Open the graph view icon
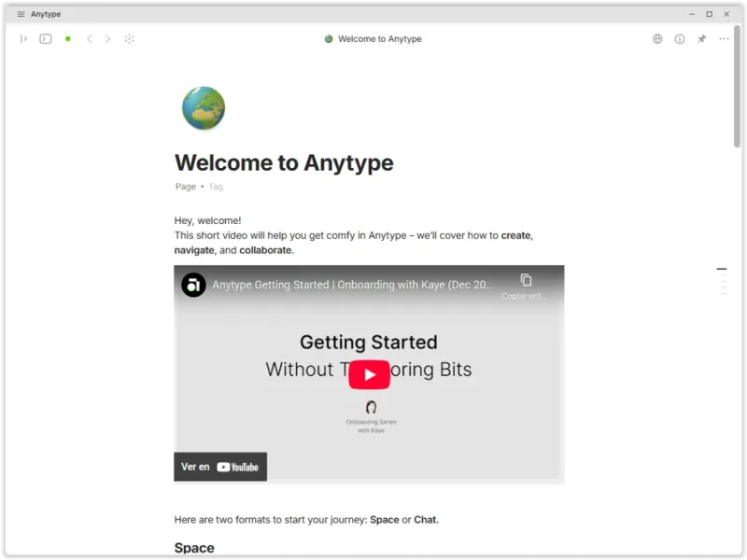747x560 pixels. [129, 38]
